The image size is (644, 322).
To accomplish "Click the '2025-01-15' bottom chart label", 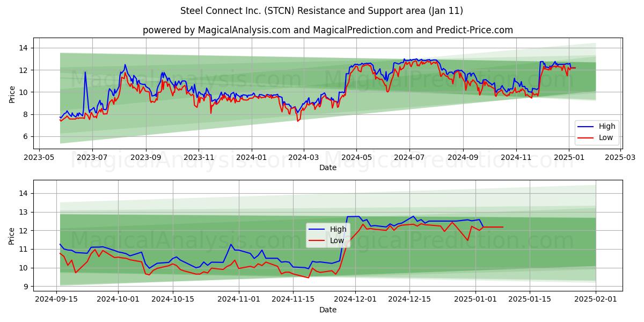I will pyautogui.click(x=530, y=300).
